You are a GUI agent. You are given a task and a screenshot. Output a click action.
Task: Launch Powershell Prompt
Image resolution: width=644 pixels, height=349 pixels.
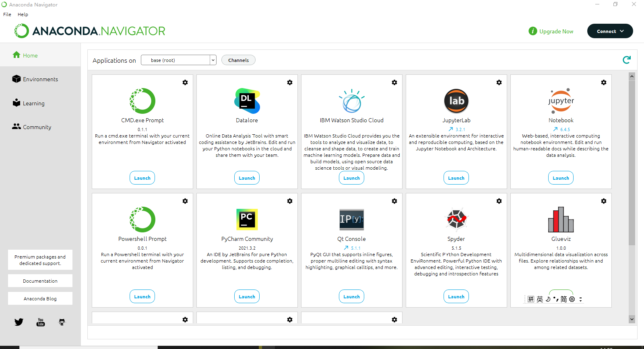(x=142, y=297)
